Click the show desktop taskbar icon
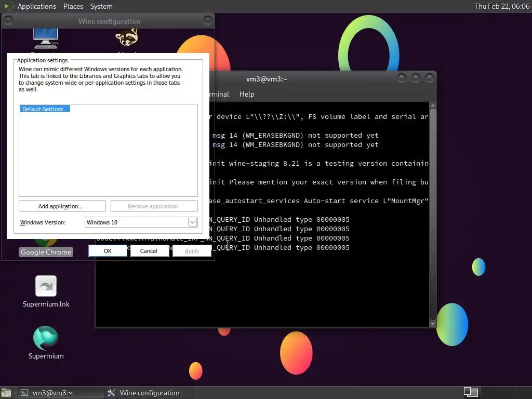The image size is (532, 399). coord(6,393)
